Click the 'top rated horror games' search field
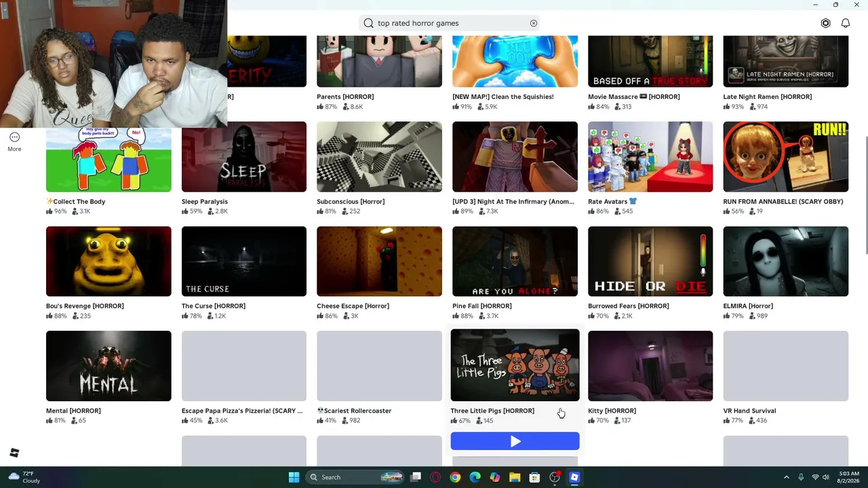Viewport: 868px width, 488px height. coord(450,23)
